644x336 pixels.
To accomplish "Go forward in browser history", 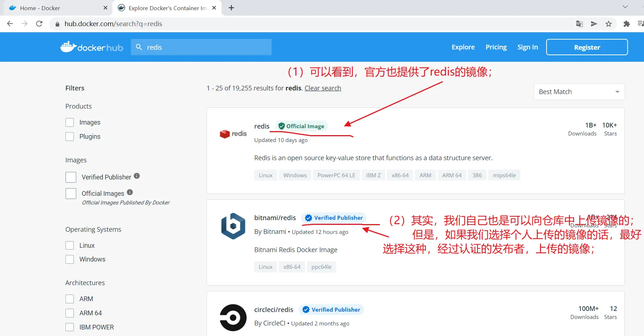I will coord(24,24).
